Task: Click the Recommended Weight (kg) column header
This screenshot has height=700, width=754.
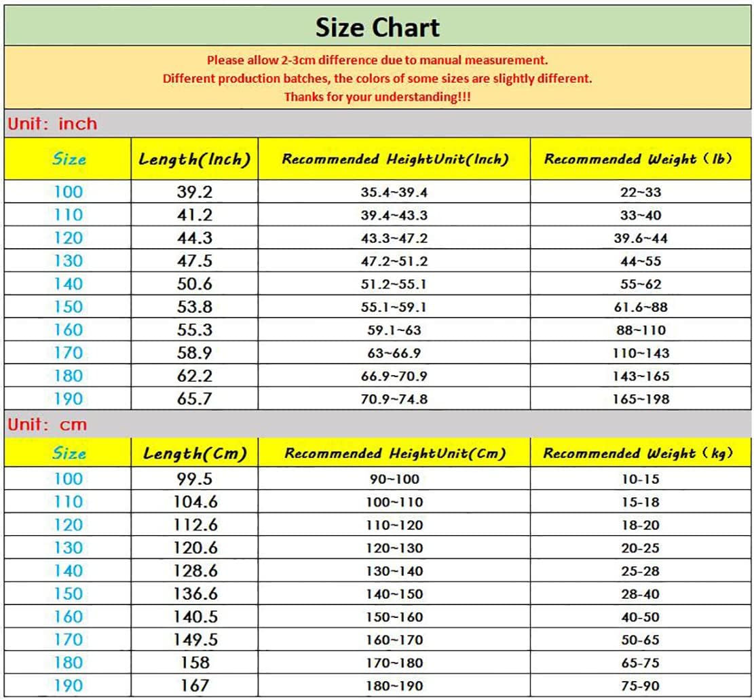Action: point(639,453)
